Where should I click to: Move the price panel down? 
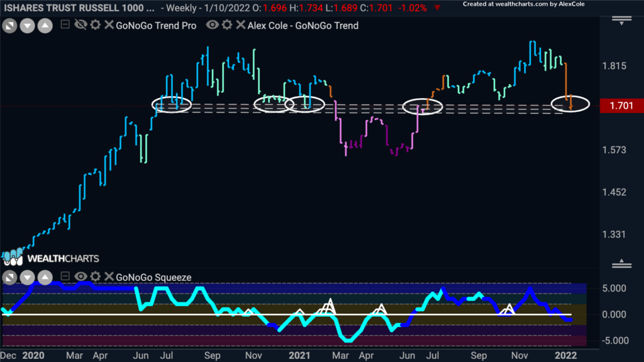click(x=27, y=26)
